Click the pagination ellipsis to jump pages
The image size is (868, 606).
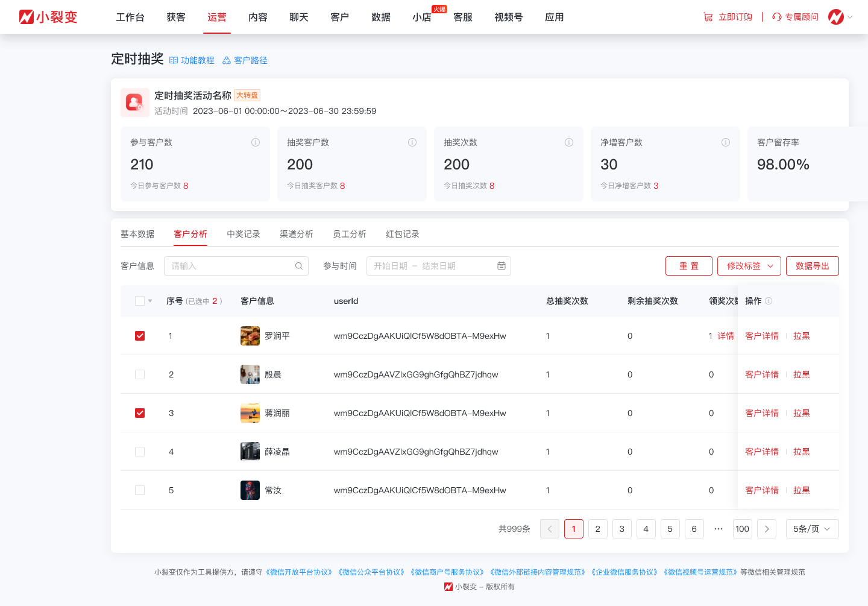click(719, 529)
